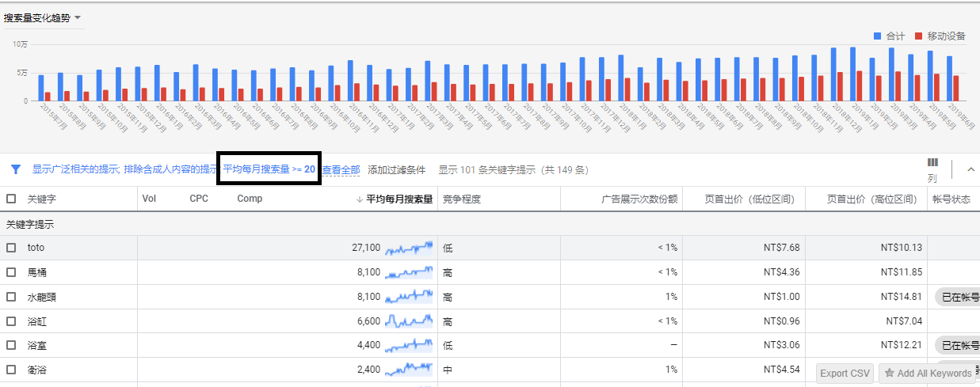This screenshot has width=980, height=387.
Task: Click the Export CSV button
Action: click(x=845, y=374)
